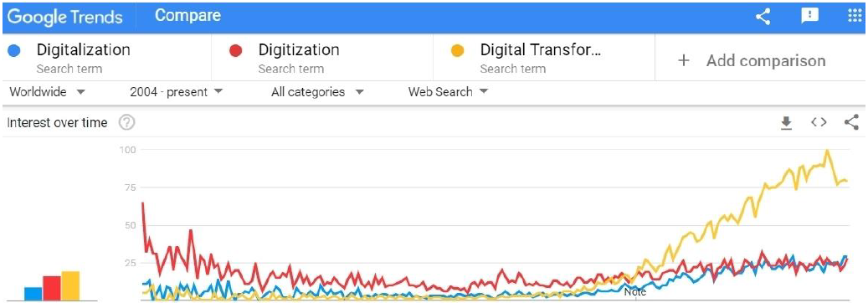Open the embed code icon for chart

click(819, 123)
